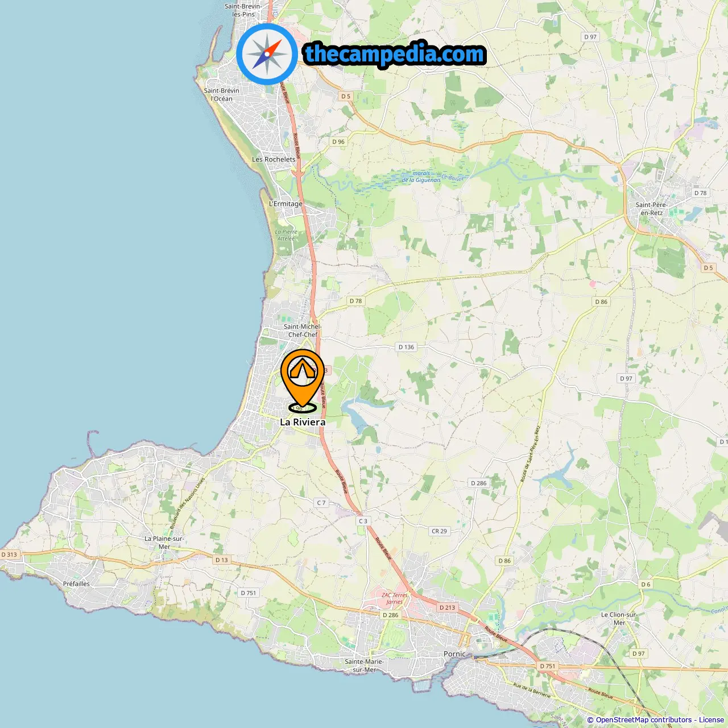Select the Pornic town label
The width and height of the screenshot is (728, 728).
[x=454, y=654]
